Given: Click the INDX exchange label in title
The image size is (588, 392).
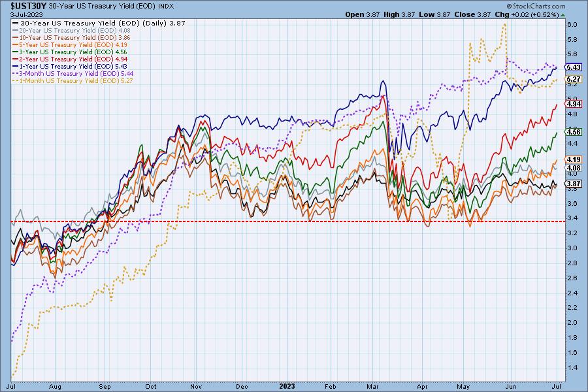Looking at the screenshot, I should (166, 7).
